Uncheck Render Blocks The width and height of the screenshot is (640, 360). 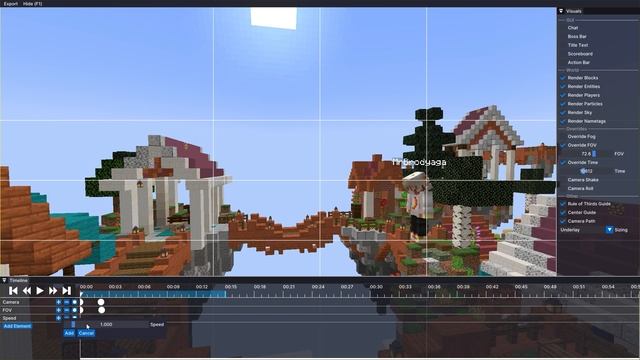562,78
